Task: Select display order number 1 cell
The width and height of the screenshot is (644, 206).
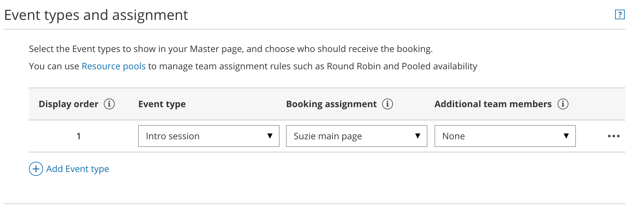Action: point(78,136)
